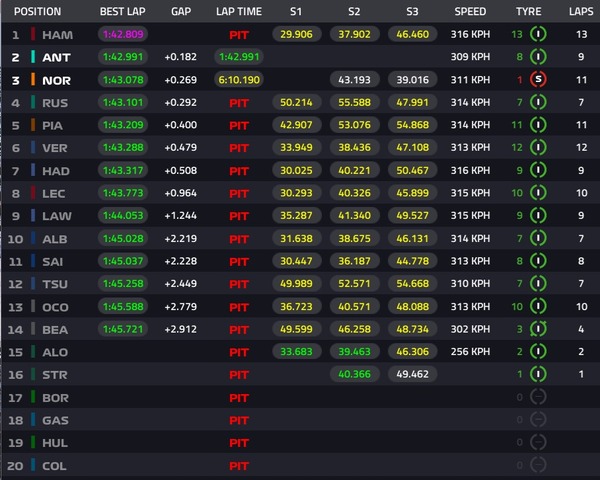Viewport: 600px width, 480px height.
Task: Click the SPEED column header
Action: pyautogui.click(x=470, y=12)
